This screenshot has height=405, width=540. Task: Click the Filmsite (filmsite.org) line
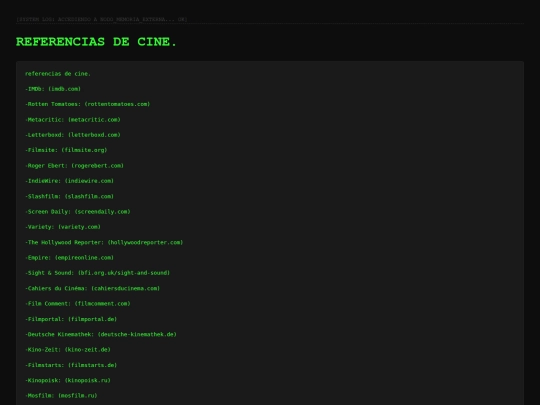(66, 150)
